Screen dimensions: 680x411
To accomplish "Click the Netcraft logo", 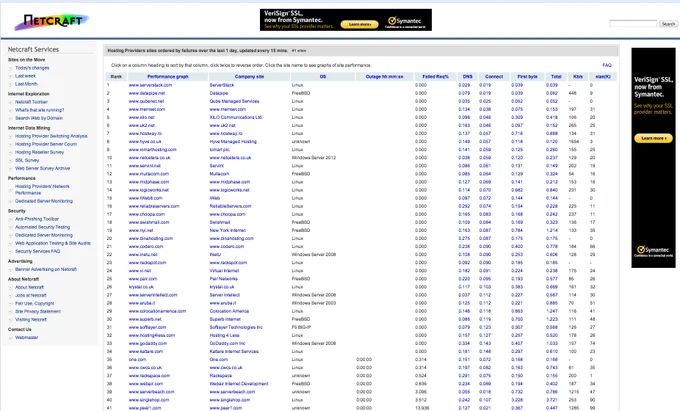I will pos(51,22).
